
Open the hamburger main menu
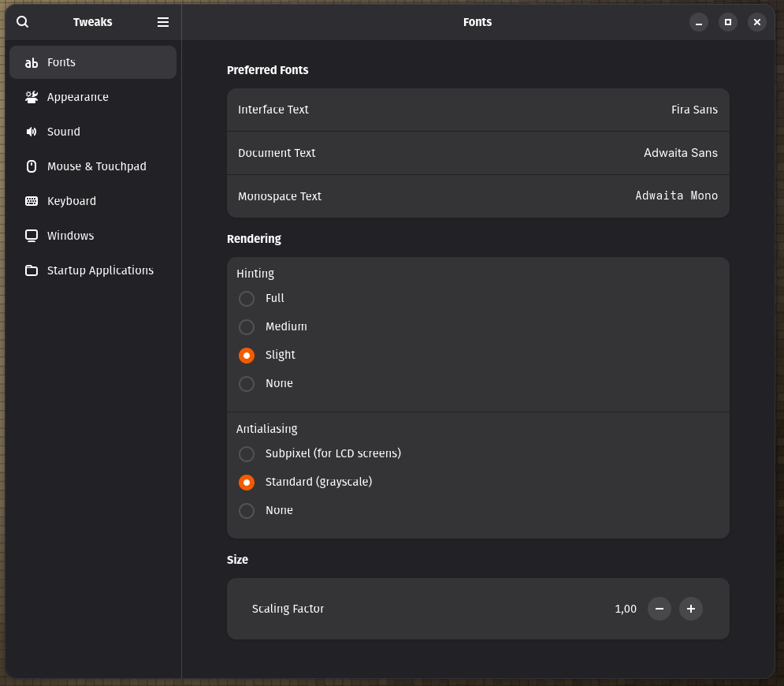(x=163, y=22)
